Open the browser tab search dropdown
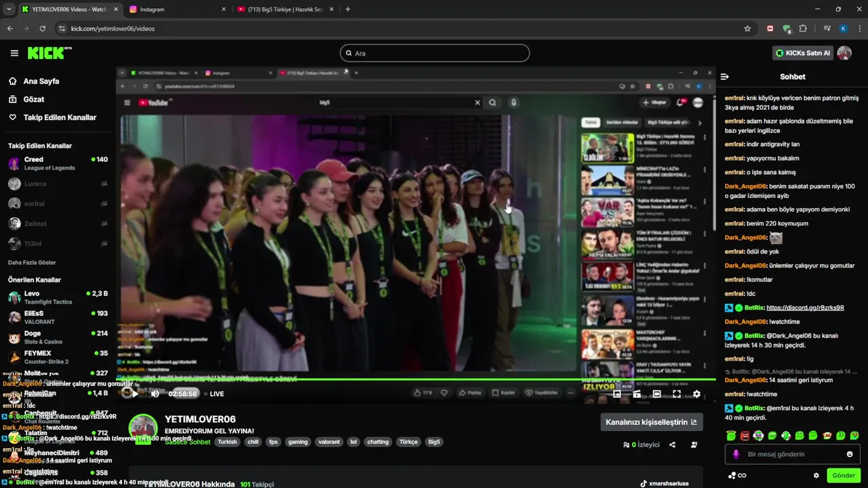 coord(9,9)
